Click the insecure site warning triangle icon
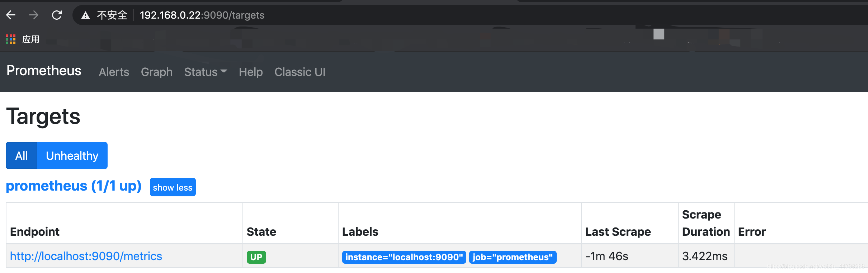Viewport: 868px width, 273px height. (x=85, y=15)
